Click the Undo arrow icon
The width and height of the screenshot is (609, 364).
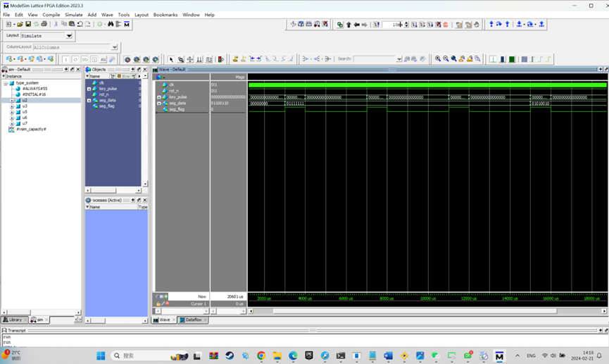[x=80, y=24]
